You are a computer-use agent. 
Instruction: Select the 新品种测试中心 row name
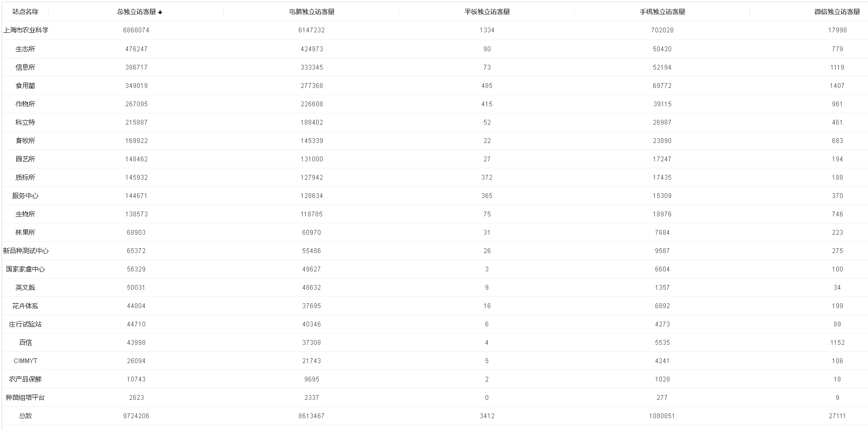[25, 251]
